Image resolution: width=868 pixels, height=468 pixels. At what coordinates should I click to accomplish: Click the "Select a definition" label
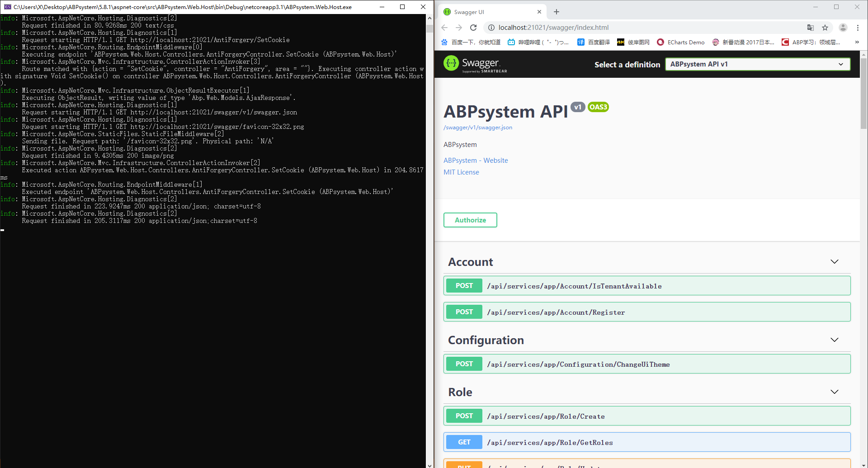(627, 65)
